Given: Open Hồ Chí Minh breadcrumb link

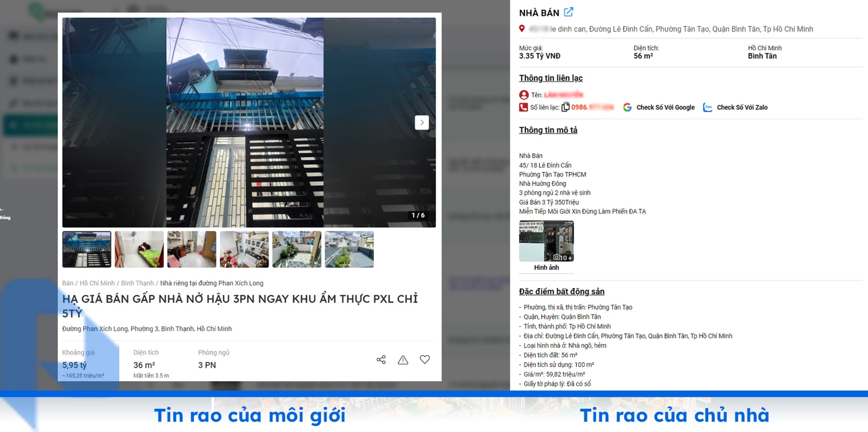Looking at the screenshot, I should [97, 283].
